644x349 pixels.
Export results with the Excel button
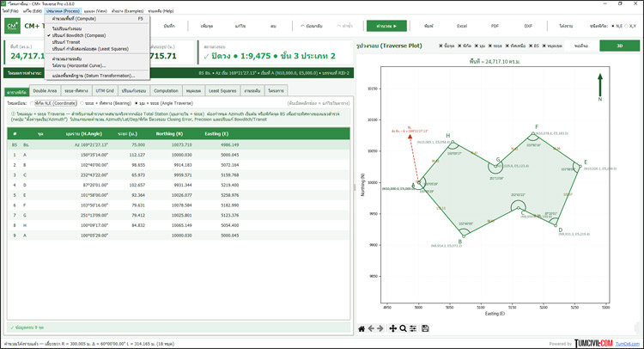pyautogui.click(x=462, y=26)
